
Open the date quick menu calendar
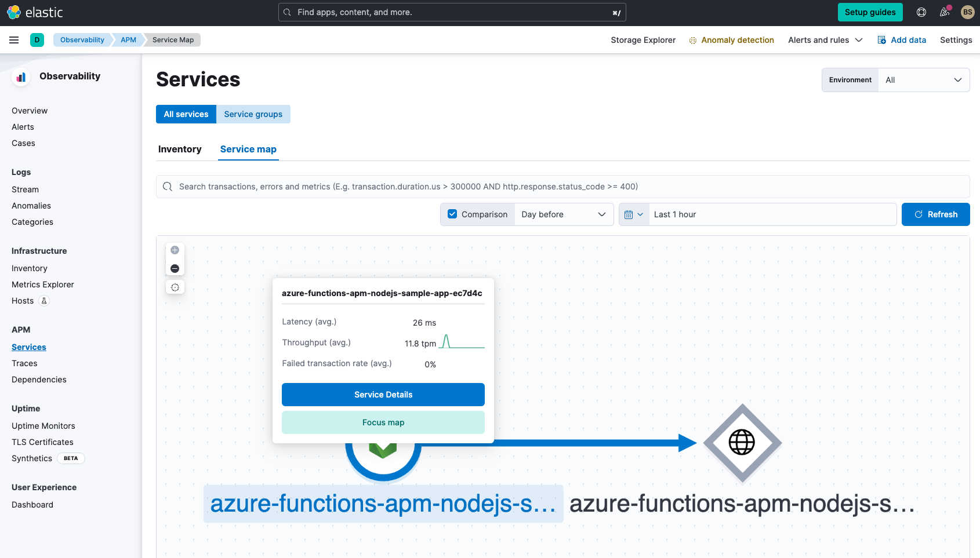tap(633, 214)
